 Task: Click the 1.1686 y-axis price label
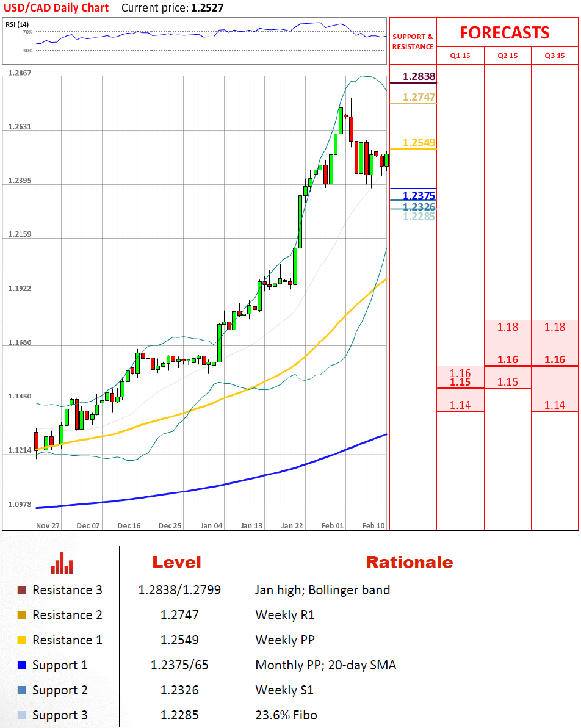coord(20,343)
